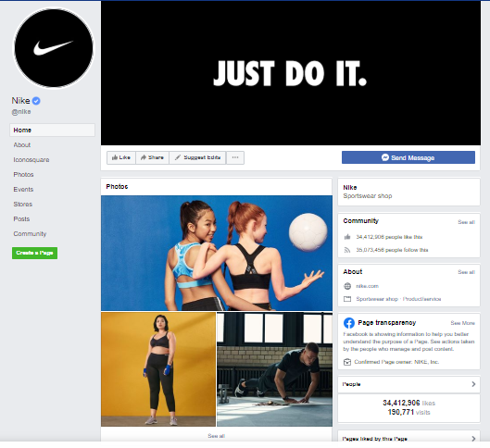Open Community in the left sidebar
Screen dimensions: 490x448
click(x=30, y=234)
